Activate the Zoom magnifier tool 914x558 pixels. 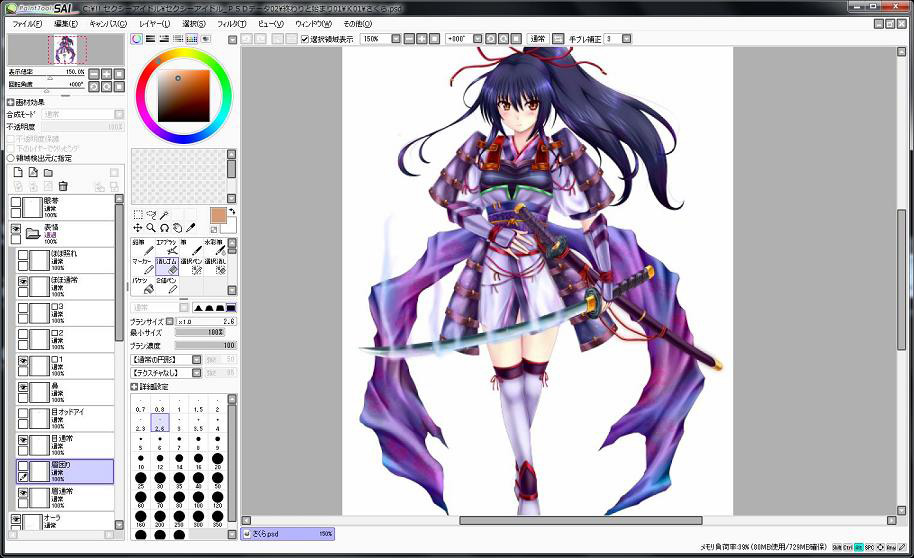(150, 228)
